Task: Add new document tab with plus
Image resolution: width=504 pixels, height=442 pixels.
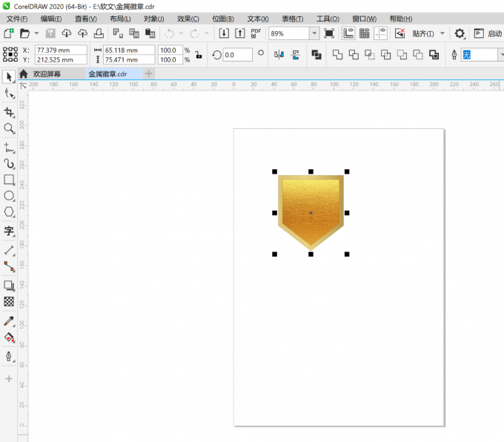Action: [148, 74]
